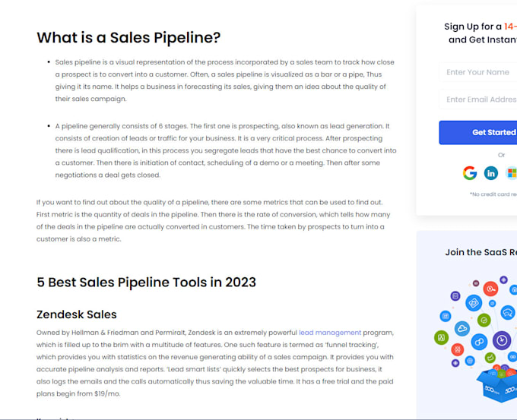Open the lead management link
Image resolution: width=517 pixels, height=420 pixels.
pos(330,333)
